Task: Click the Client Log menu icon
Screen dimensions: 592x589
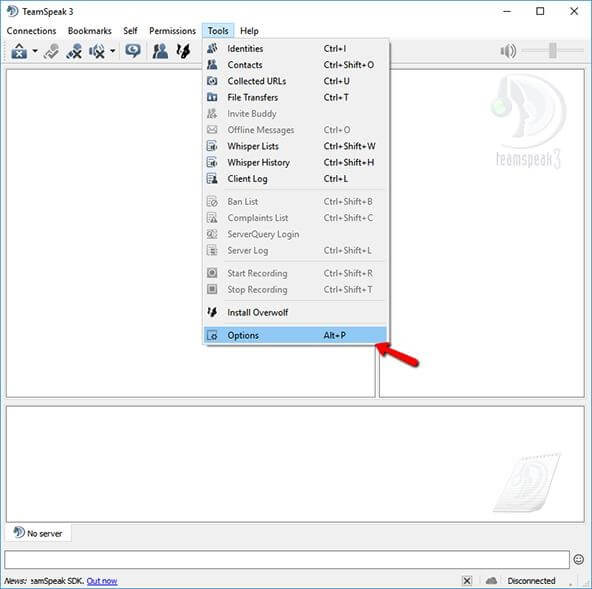Action: click(212, 179)
